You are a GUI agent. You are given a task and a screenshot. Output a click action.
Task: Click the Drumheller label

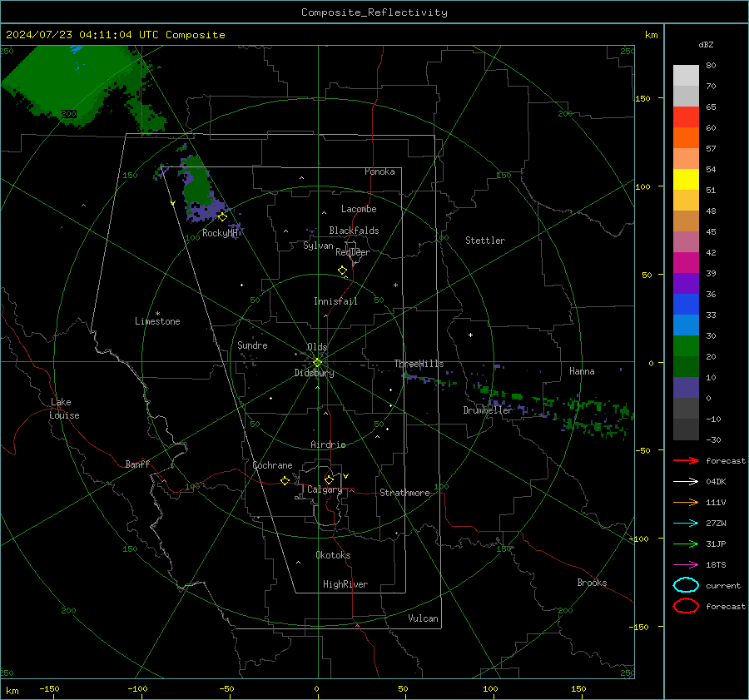(x=488, y=410)
